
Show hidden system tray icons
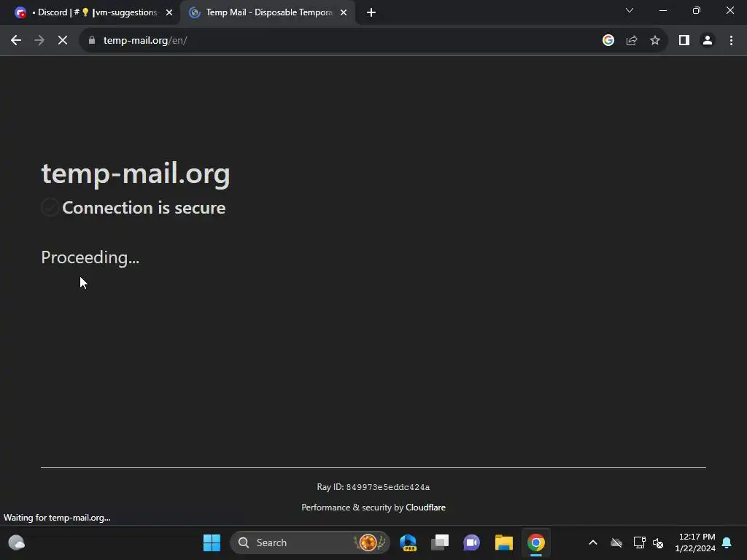[593, 542]
